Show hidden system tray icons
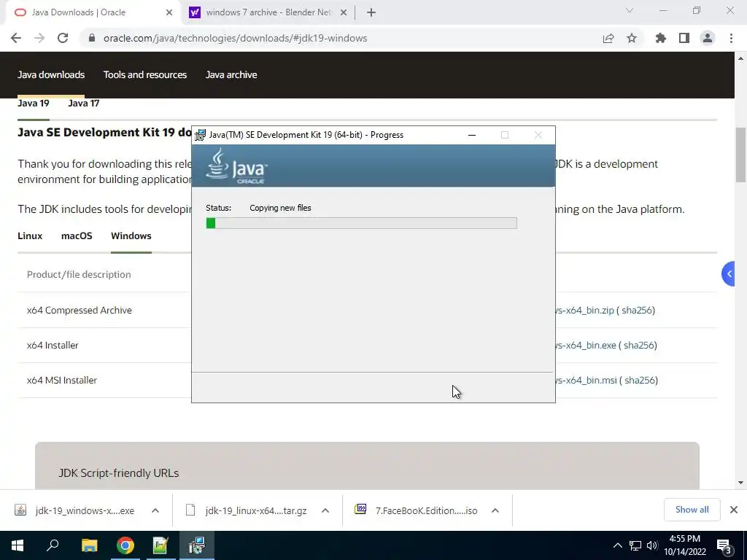The image size is (747, 560). point(617,545)
